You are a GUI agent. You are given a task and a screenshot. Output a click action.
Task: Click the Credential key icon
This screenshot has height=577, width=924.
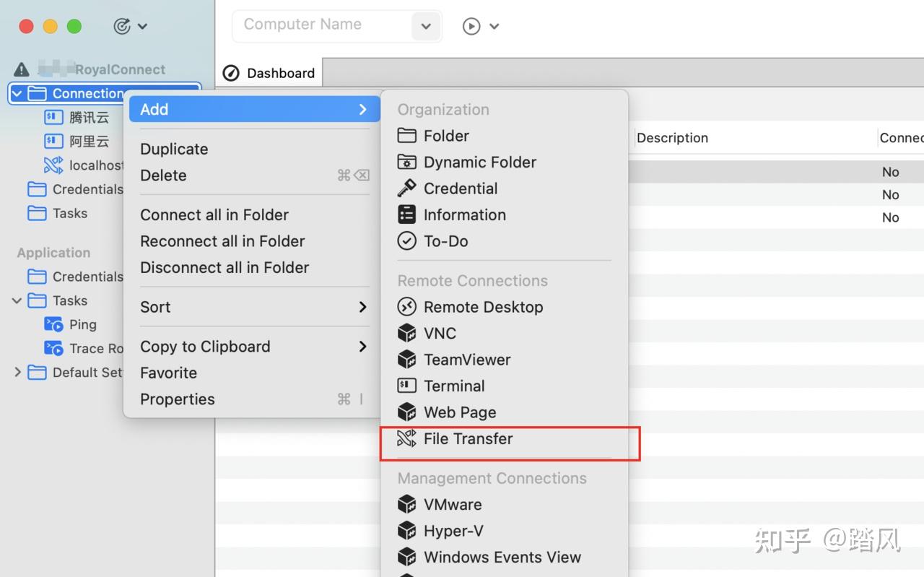click(407, 188)
